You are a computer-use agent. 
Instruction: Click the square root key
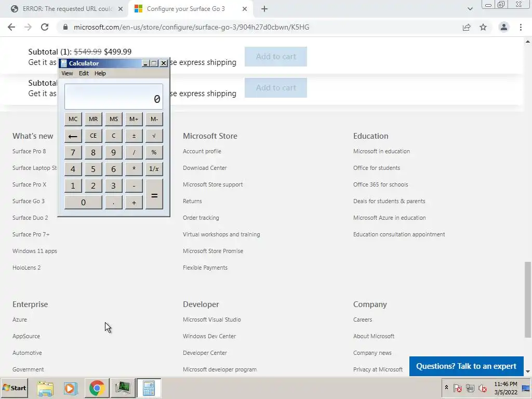coord(154,136)
